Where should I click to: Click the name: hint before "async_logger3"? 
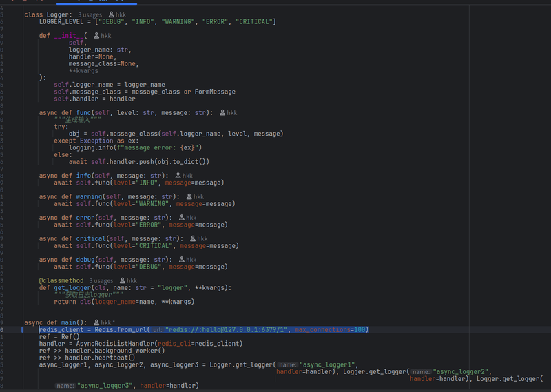click(65, 386)
